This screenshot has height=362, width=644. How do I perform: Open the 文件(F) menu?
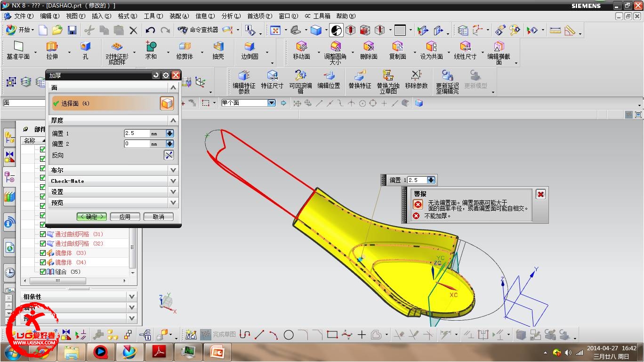click(24, 16)
